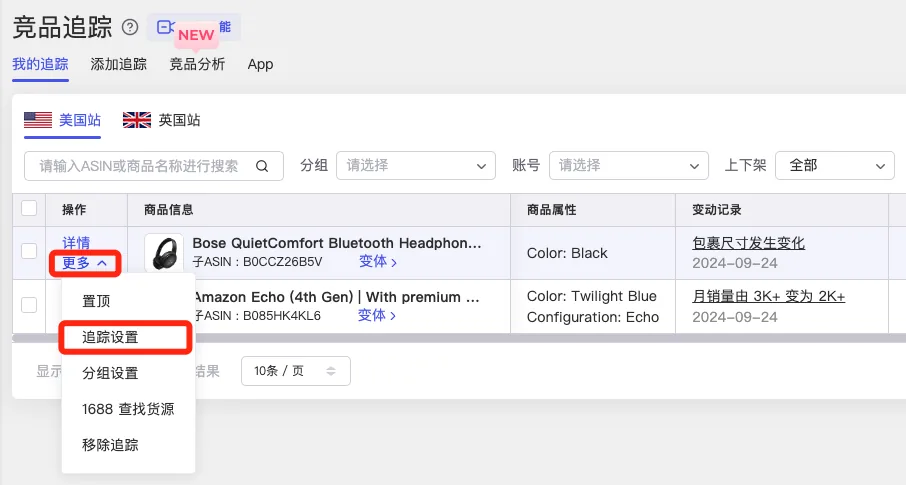Open the 竞品分析 tab
This screenshot has height=485, width=906.
197,64
